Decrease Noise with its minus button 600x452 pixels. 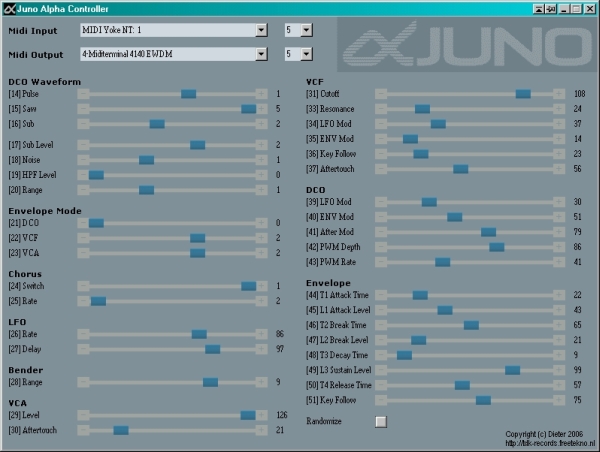(83, 160)
